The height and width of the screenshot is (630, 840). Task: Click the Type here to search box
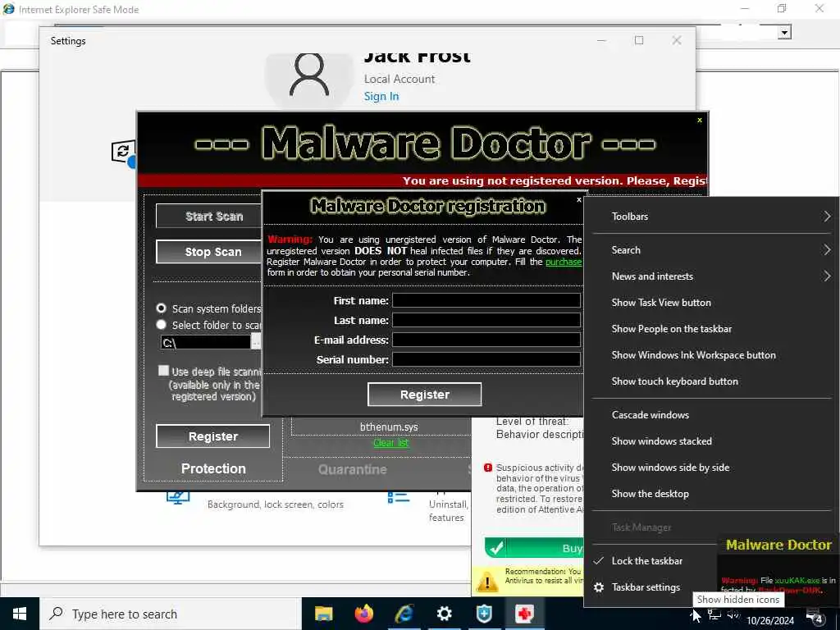tap(171, 614)
